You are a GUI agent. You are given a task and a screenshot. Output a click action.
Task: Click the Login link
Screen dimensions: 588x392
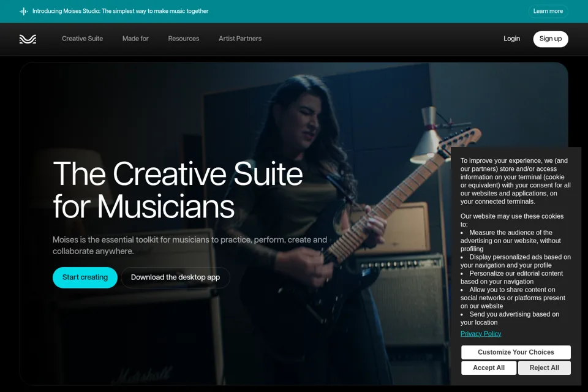tap(511, 39)
